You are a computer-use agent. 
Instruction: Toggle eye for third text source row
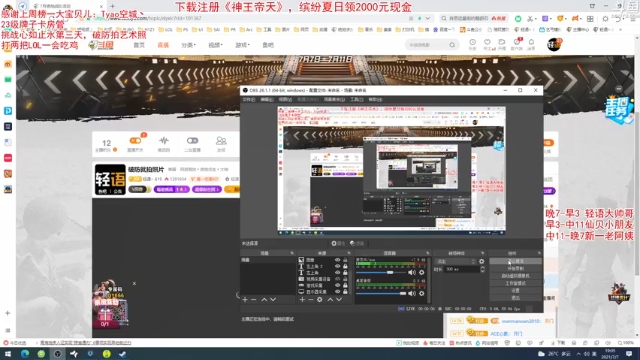click(337, 273)
